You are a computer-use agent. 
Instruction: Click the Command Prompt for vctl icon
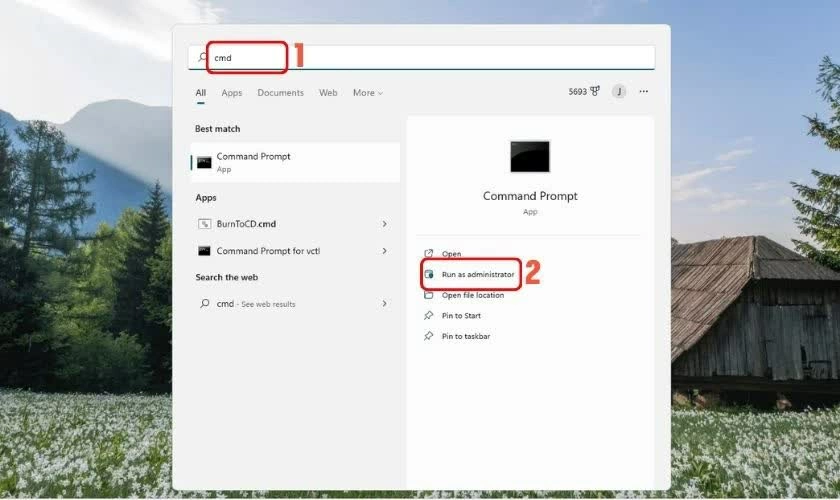click(x=204, y=251)
